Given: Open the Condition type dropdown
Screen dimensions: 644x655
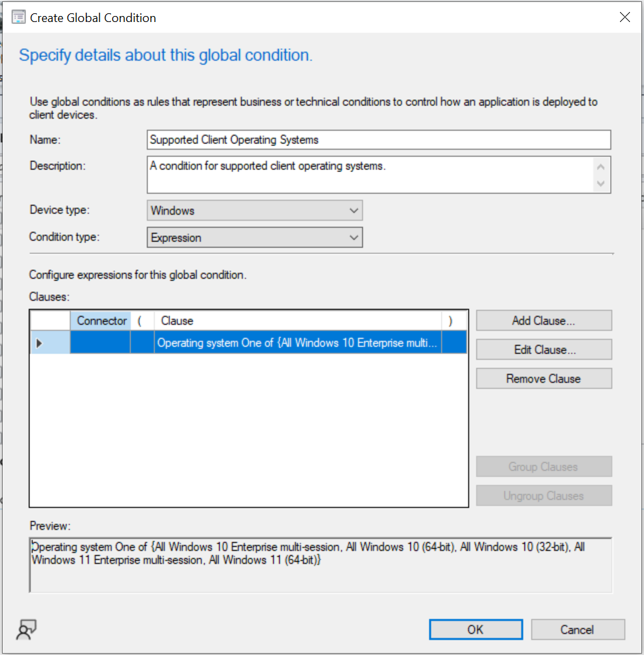Looking at the screenshot, I should (254, 237).
